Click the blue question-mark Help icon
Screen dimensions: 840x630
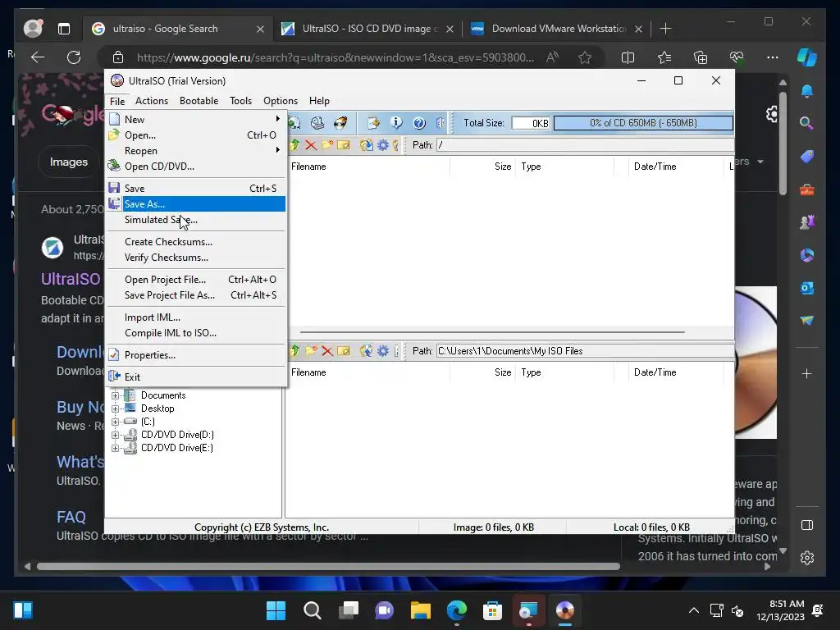tap(419, 123)
